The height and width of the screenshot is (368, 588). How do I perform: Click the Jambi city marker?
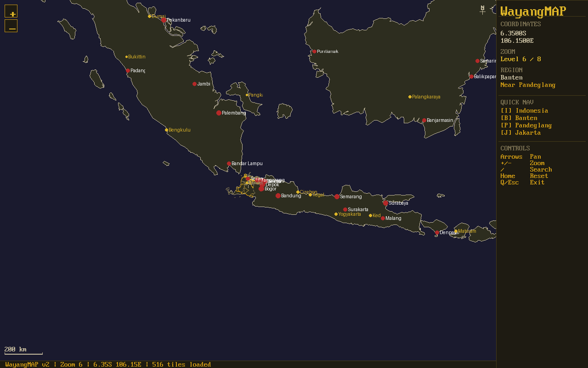(x=194, y=84)
